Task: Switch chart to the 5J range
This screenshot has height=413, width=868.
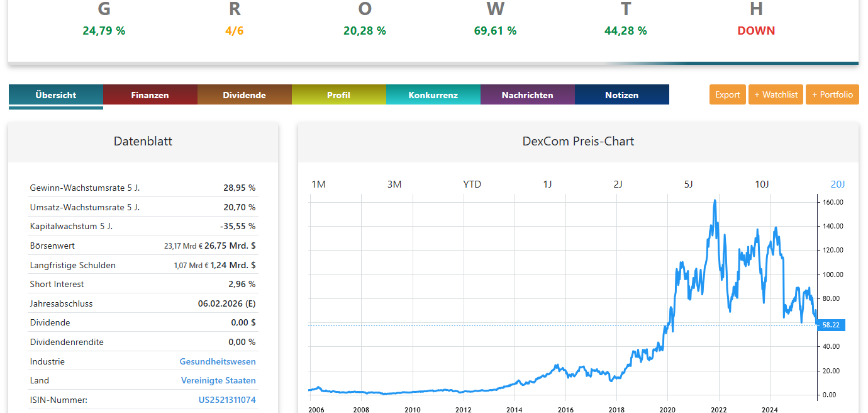Action: [x=689, y=184]
